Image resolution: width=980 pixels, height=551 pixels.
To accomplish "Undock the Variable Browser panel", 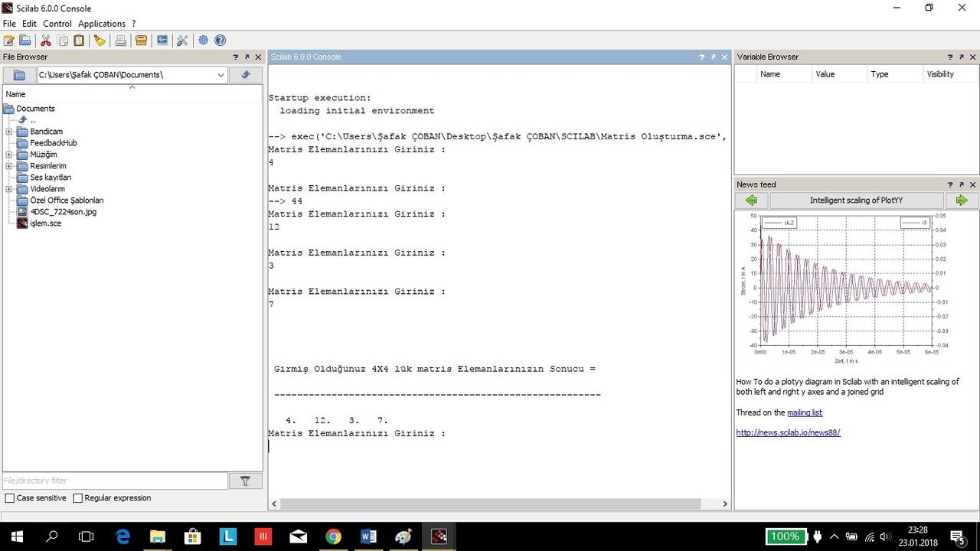I will (962, 57).
